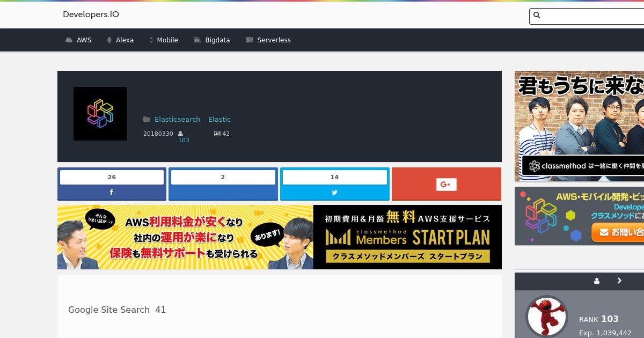Viewport: 644px width, 338px height.
Task: Click the Google Site Search 41 heading
Action: [x=117, y=310]
